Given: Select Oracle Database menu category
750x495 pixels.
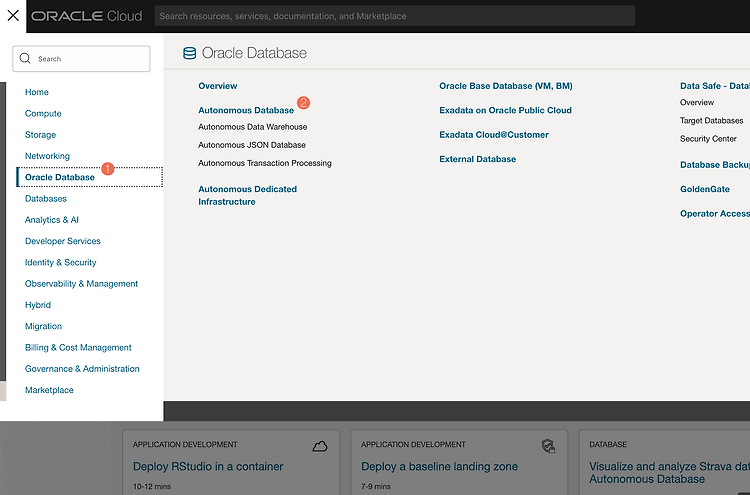Looking at the screenshot, I should tap(89, 177).
